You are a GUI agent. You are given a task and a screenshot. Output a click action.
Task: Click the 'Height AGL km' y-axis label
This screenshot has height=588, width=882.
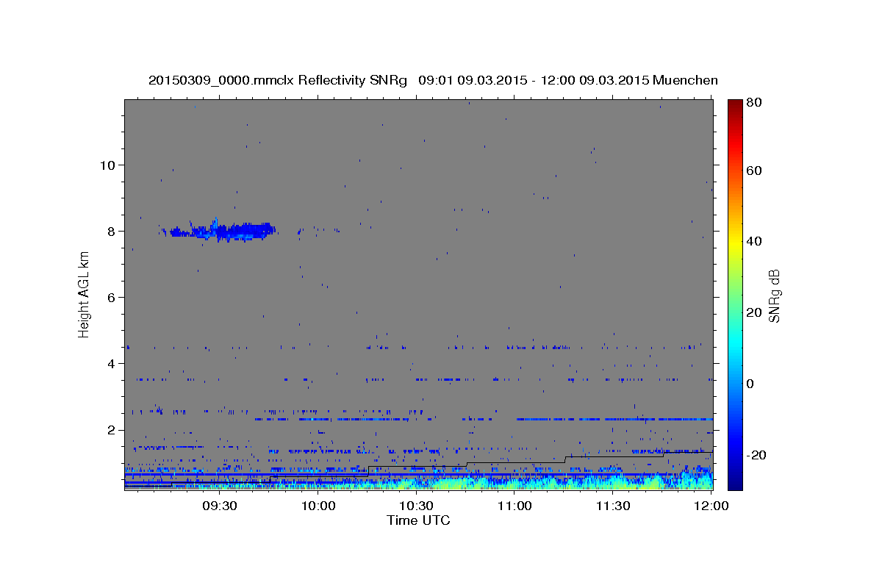click(x=84, y=295)
